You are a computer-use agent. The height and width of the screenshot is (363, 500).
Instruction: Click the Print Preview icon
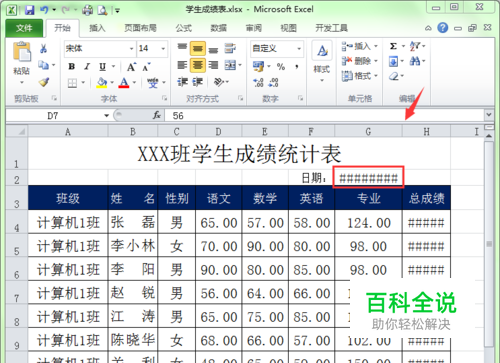pos(102,10)
